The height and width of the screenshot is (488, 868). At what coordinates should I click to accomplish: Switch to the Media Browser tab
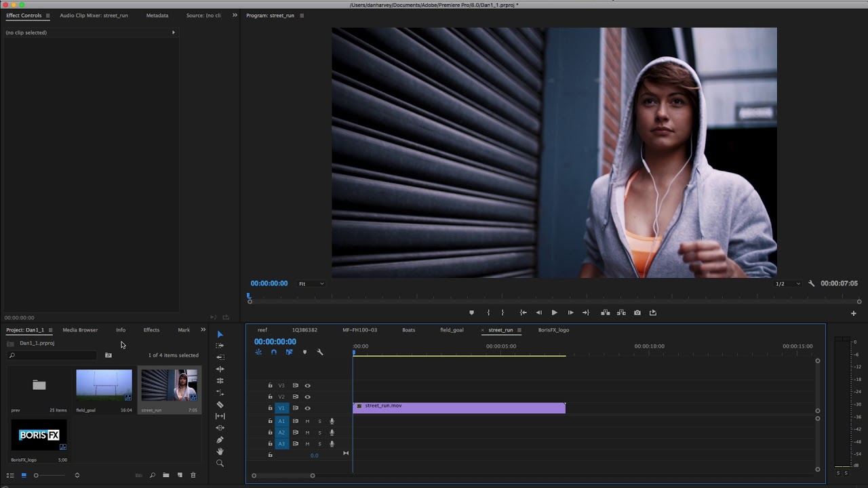(x=80, y=330)
